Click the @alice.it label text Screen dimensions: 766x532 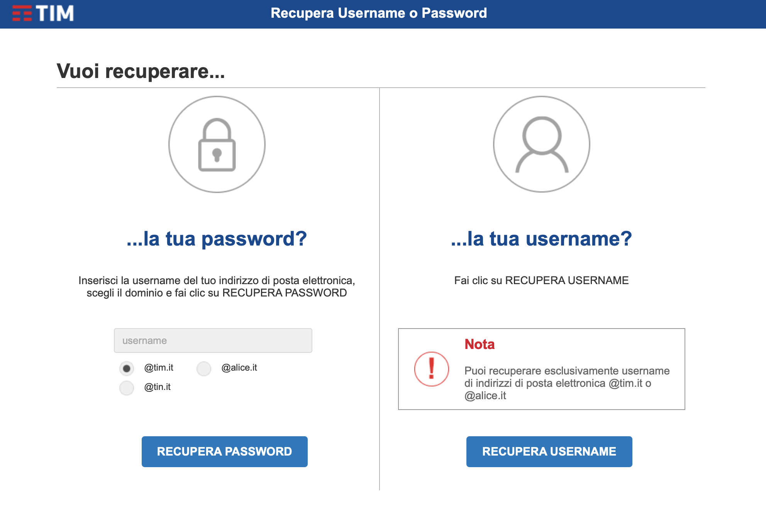239,368
